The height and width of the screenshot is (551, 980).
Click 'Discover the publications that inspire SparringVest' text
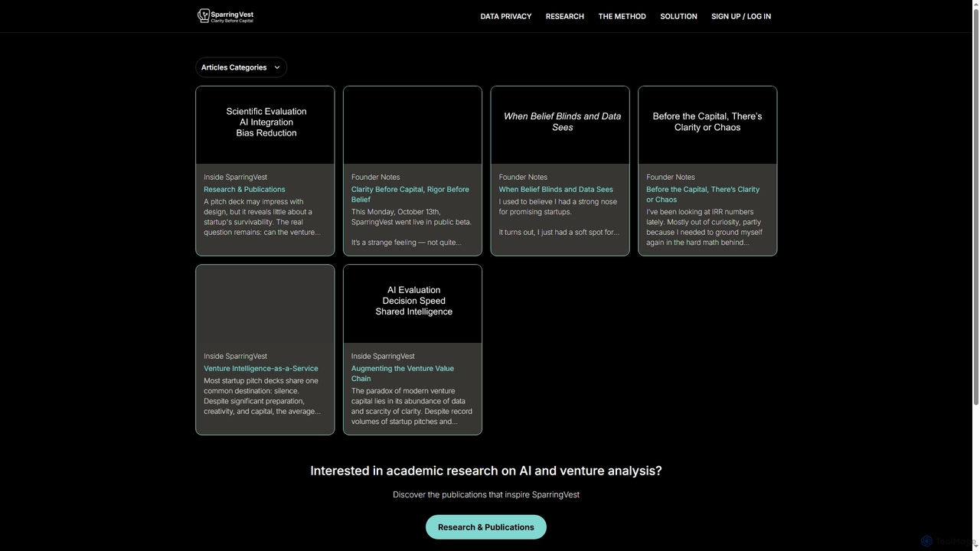tap(486, 494)
